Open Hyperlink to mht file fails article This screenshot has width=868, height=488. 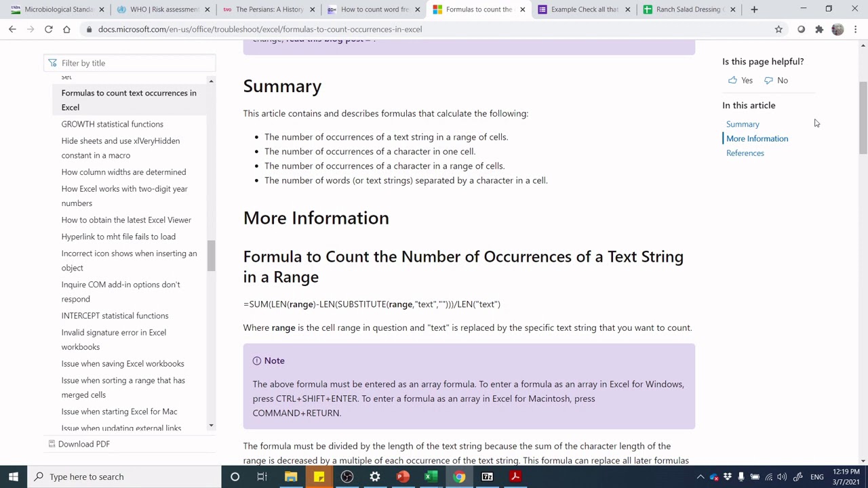(x=118, y=237)
